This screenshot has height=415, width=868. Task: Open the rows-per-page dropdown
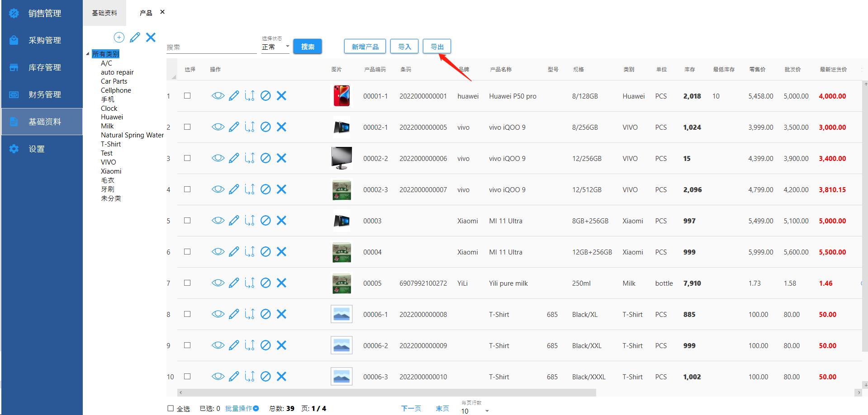click(x=475, y=410)
